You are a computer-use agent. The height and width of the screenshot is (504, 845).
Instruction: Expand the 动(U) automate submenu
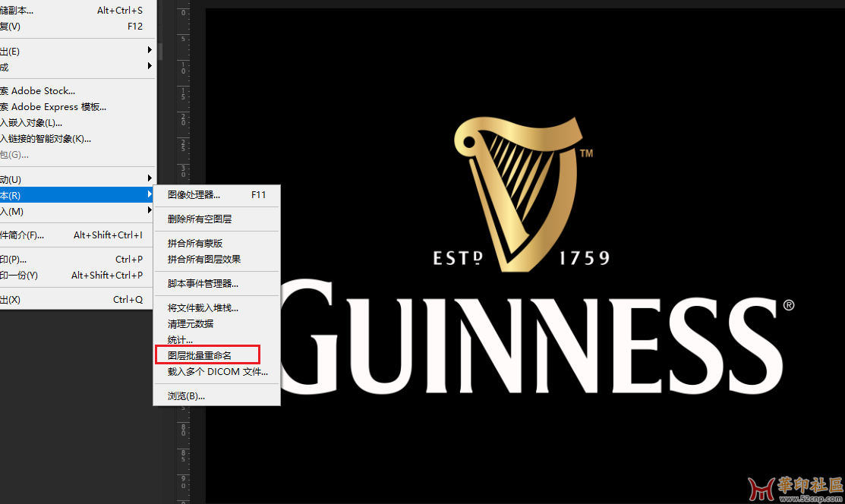pyautogui.click(x=77, y=179)
